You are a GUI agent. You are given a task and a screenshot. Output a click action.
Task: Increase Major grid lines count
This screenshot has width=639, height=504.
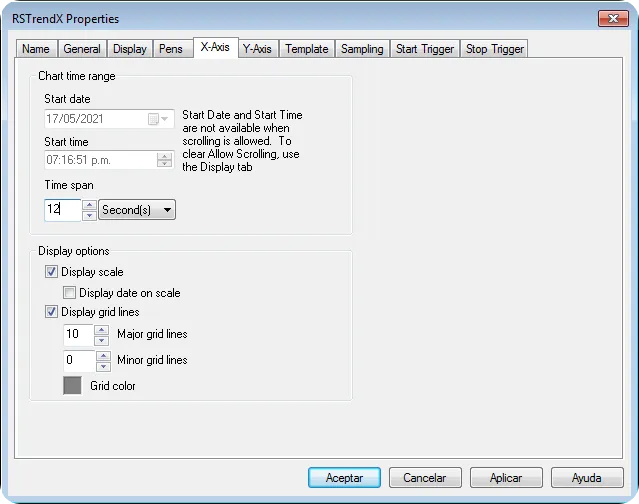pyautogui.click(x=101, y=329)
